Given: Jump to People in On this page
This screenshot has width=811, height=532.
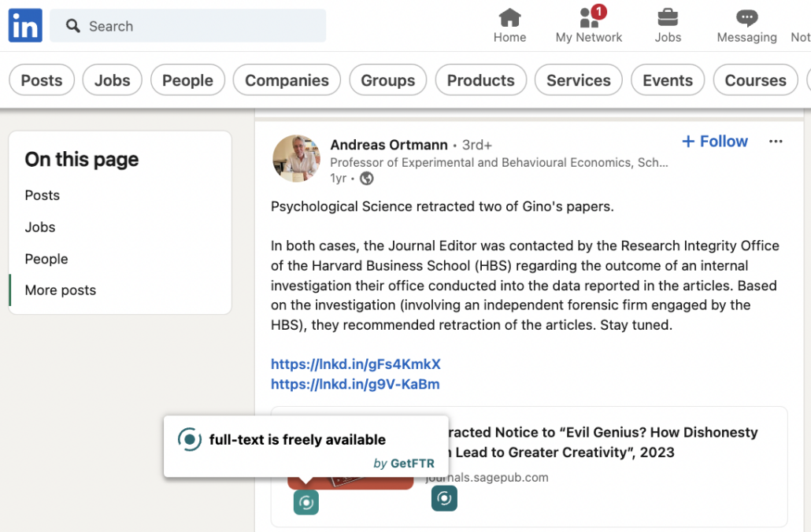Looking at the screenshot, I should pos(46,259).
